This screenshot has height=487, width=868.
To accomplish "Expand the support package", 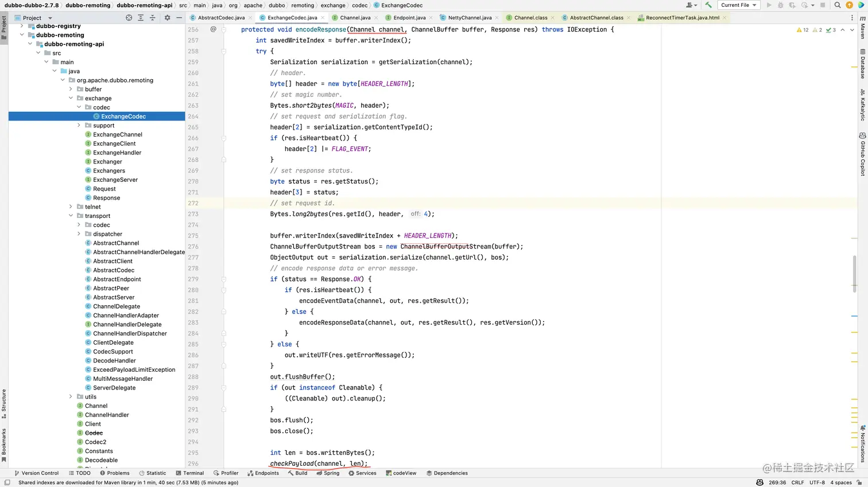I will pyautogui.click(x=79, y=126).
